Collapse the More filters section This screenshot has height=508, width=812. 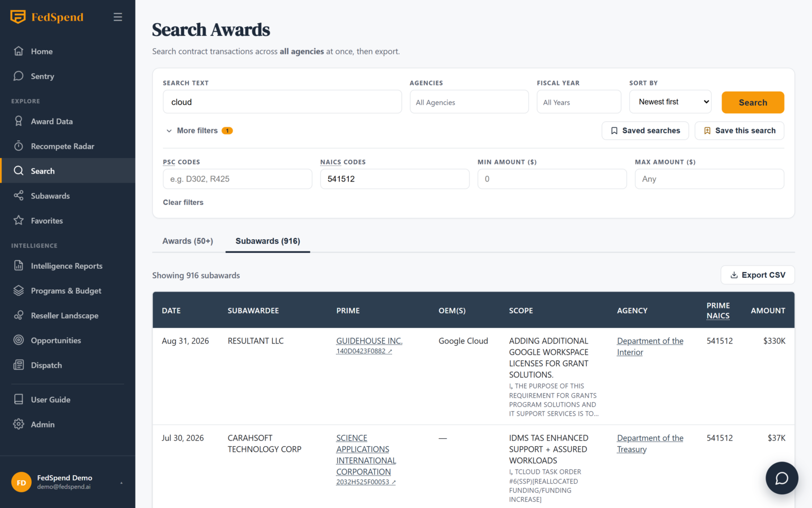[x=199, y=131]
